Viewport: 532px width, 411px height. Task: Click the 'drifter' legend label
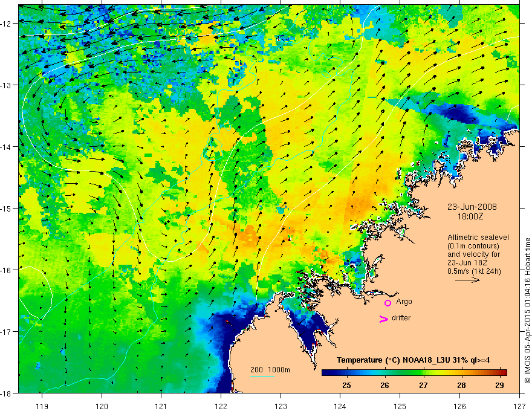click(x=401, y=318)
